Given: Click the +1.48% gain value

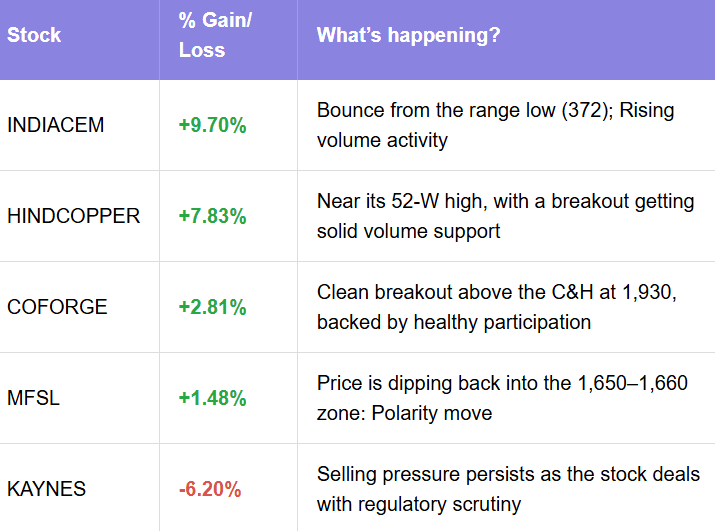Looking at the screenshot, I should [212, 398].
